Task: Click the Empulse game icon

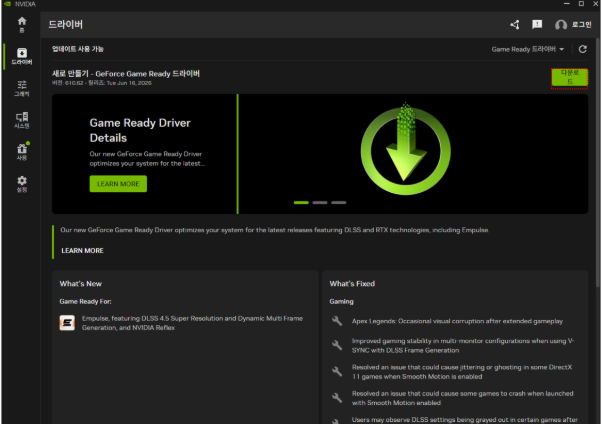Action: coord(67,323)
